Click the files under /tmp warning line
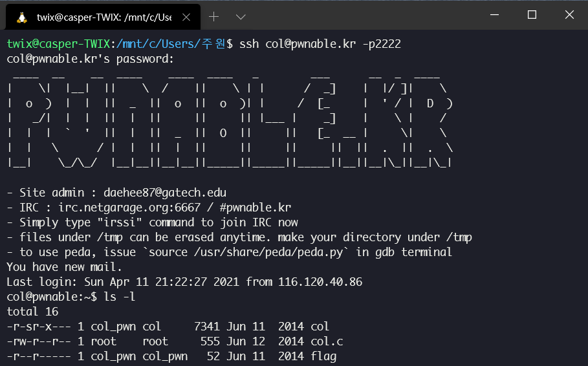Image resolution: width=588 pixels, height=366 pixels. pyautogui.click(x=239, y=237)
